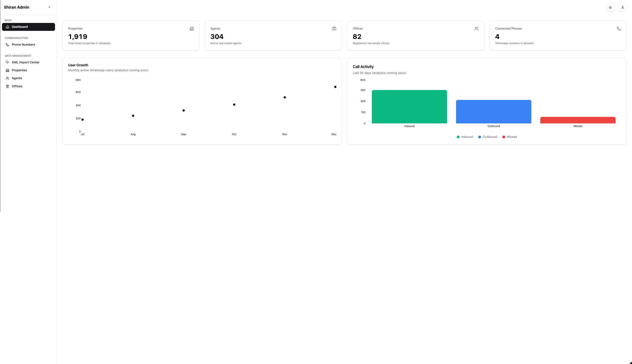Toggle the Outbound legend entry
Image resolution: width=632 pixels, height=364 pixels.
click(487, 137)
